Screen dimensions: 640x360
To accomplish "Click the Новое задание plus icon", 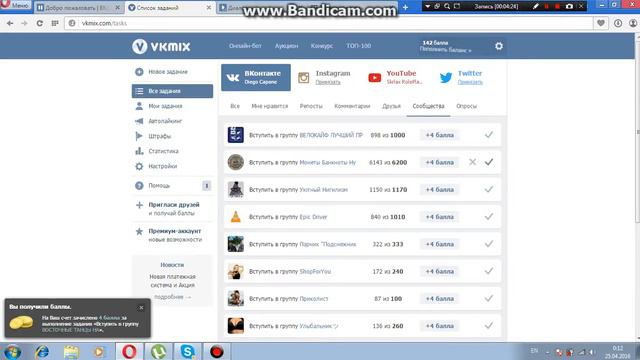I will pos(139,72).
